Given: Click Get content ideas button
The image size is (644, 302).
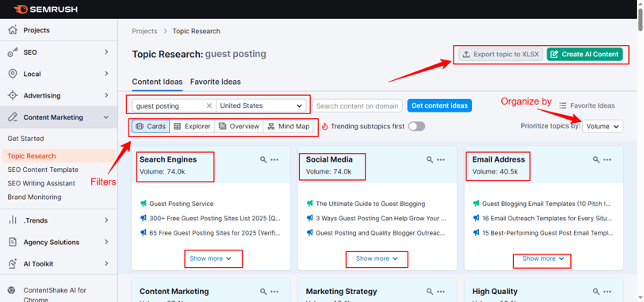Looking at the screenshot, I should tap(439, 105).
